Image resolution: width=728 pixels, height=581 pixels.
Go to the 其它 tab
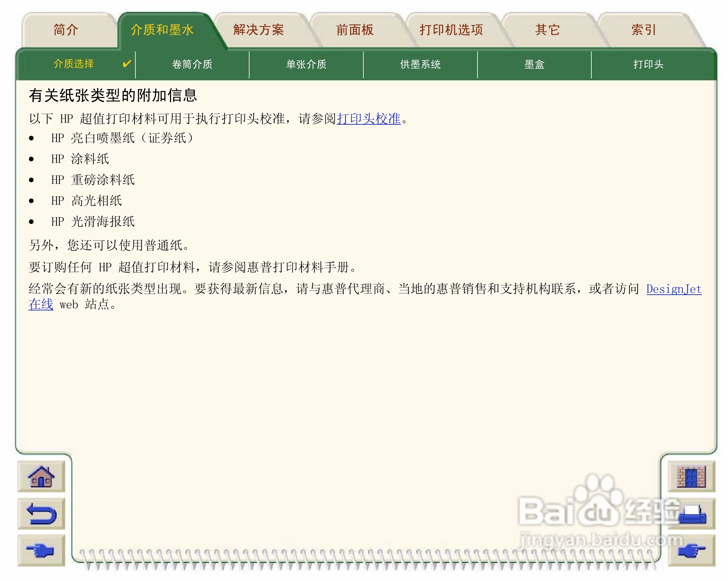547,30
